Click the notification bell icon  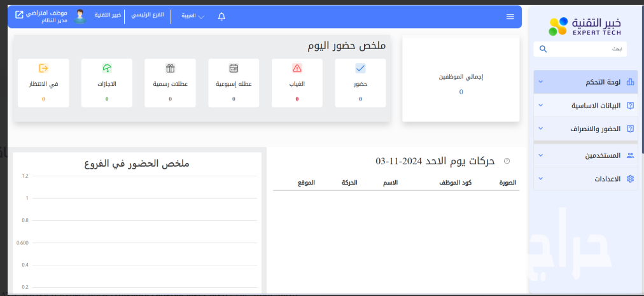coord(221,17)
